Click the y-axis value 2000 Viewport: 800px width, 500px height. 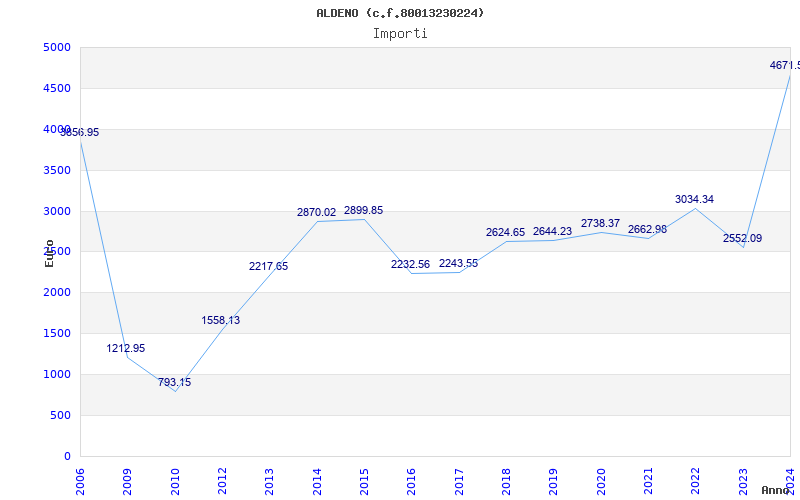57,292
